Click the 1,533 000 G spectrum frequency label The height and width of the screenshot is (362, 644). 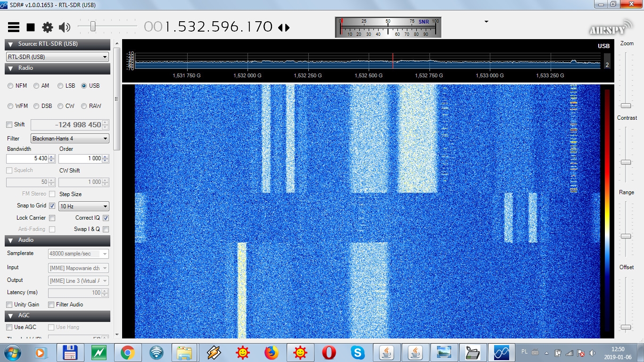click(489, 75)
